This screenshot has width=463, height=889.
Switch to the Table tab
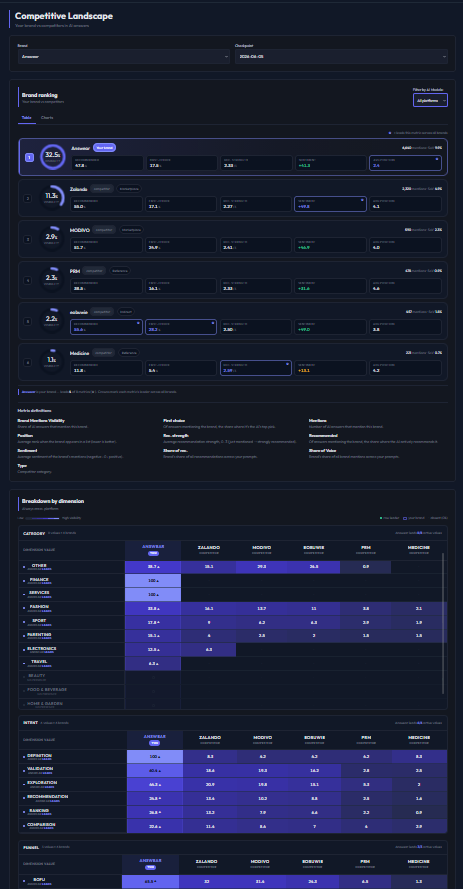[26, 117]
